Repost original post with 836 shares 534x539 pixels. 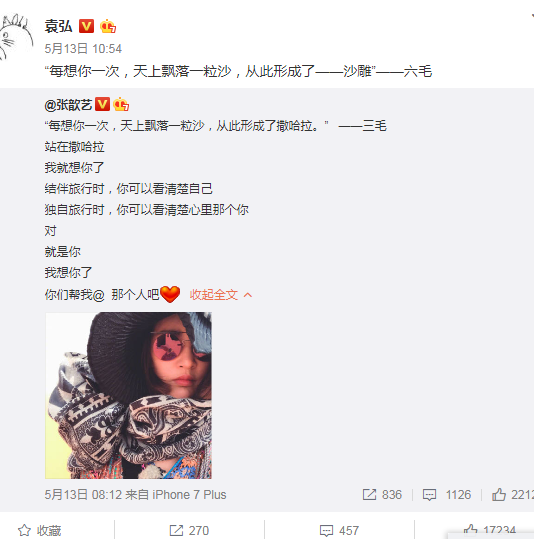coord(382,495)
